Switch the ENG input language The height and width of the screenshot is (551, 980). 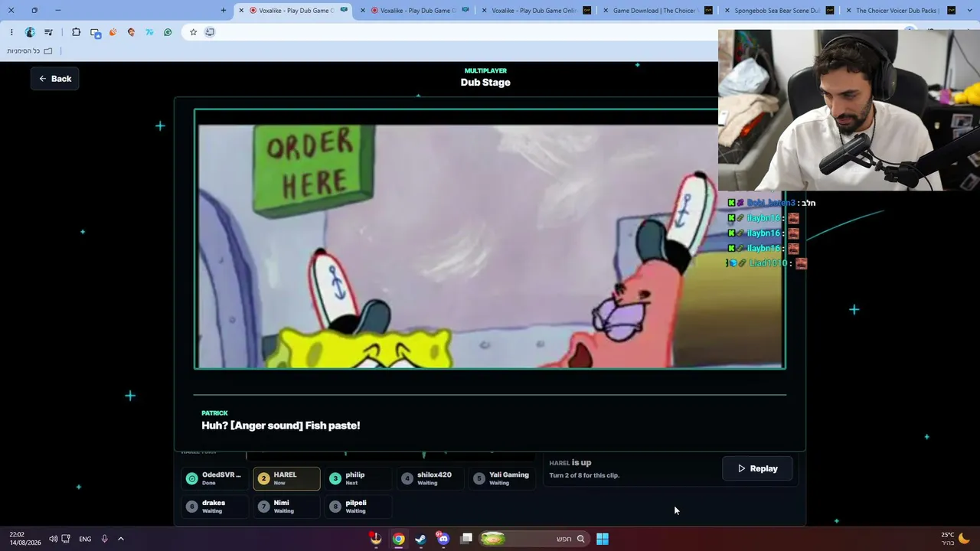[x=85, y=539]
